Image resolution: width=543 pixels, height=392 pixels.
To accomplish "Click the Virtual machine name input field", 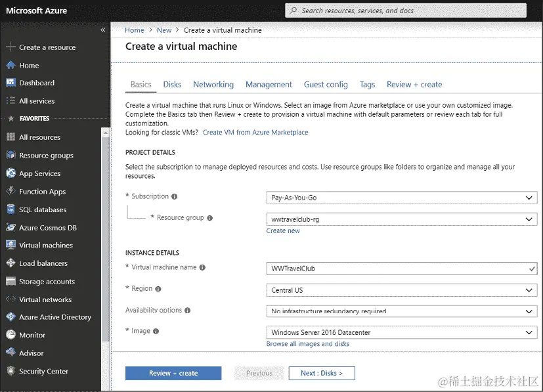I will pyautogui.click(x=402, y=269).
